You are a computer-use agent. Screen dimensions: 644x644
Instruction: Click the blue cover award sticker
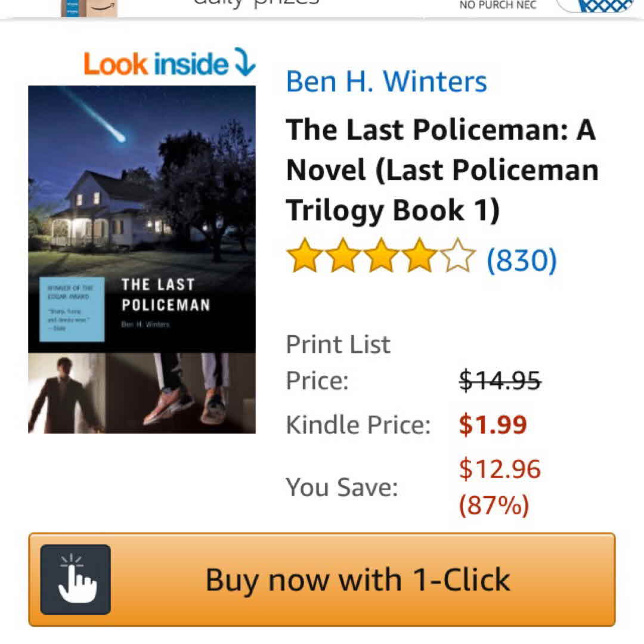72,309
